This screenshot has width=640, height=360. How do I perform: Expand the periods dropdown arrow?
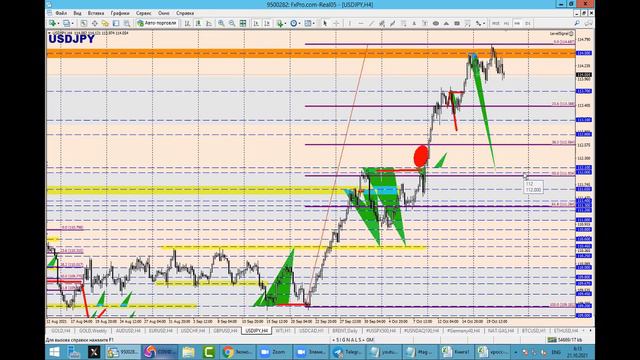coord(299,23)
